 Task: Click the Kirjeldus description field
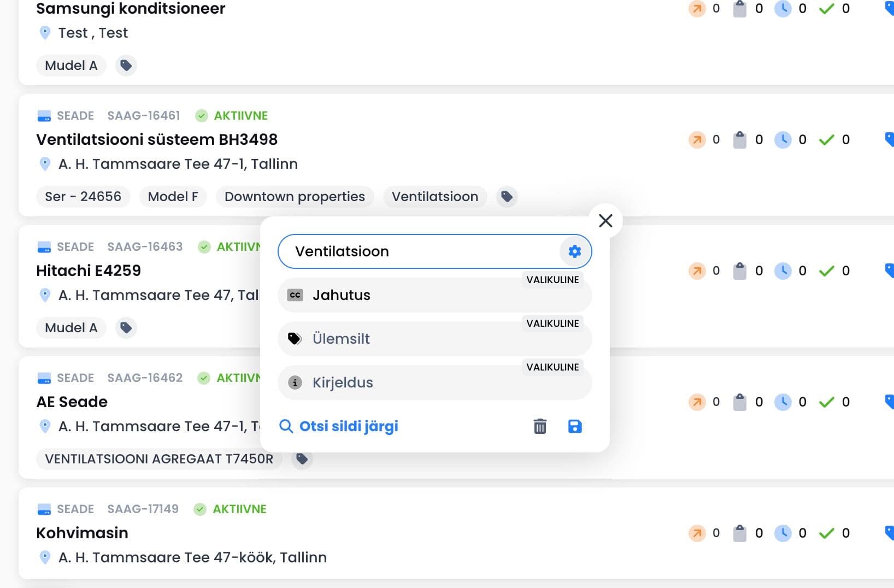[x=434, y=383]
